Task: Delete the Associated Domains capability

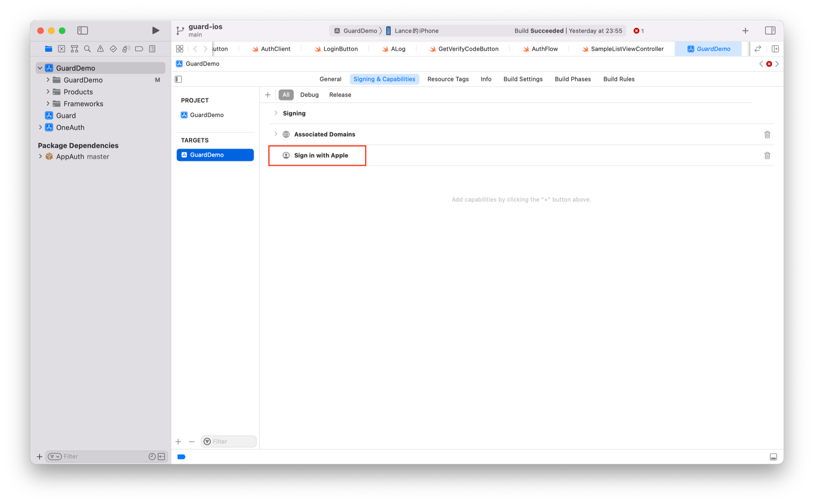Action: tap(767, 134)
